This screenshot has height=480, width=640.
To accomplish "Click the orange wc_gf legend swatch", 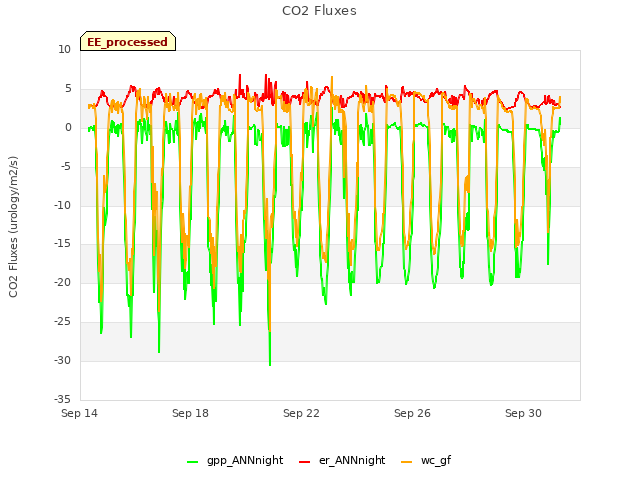I will (407, 462).
